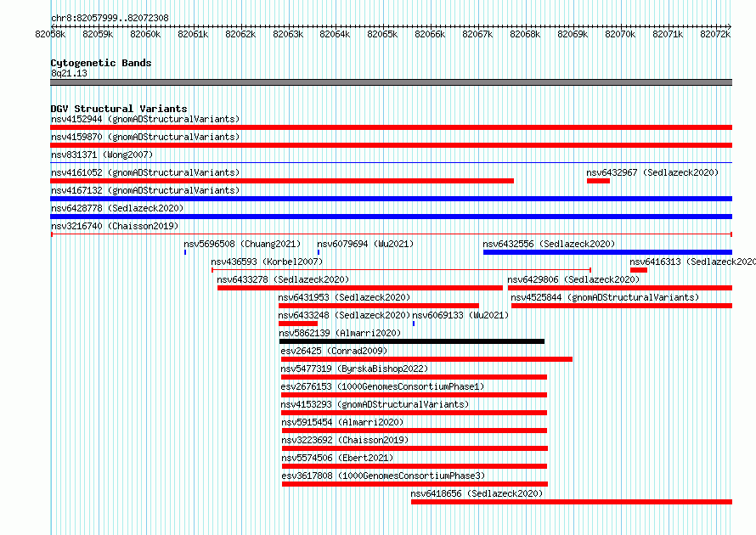Click nsv5574506 (Ebert2021) label
756x535 pixels.
click(x=337, y=458)
